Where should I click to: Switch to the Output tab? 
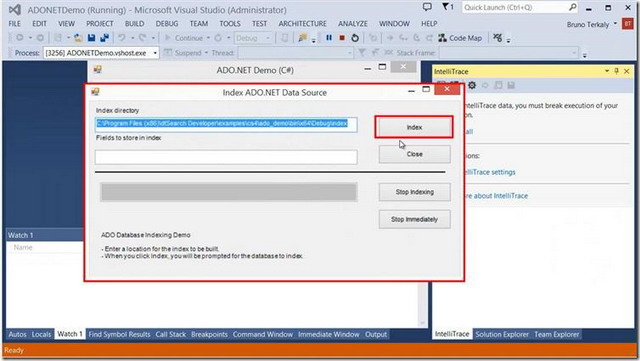(376, 334)
